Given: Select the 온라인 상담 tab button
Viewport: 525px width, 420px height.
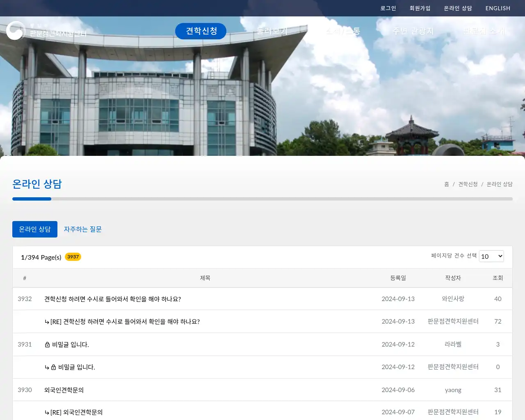Looking at the screenshot, I should [x=35, y=229].
